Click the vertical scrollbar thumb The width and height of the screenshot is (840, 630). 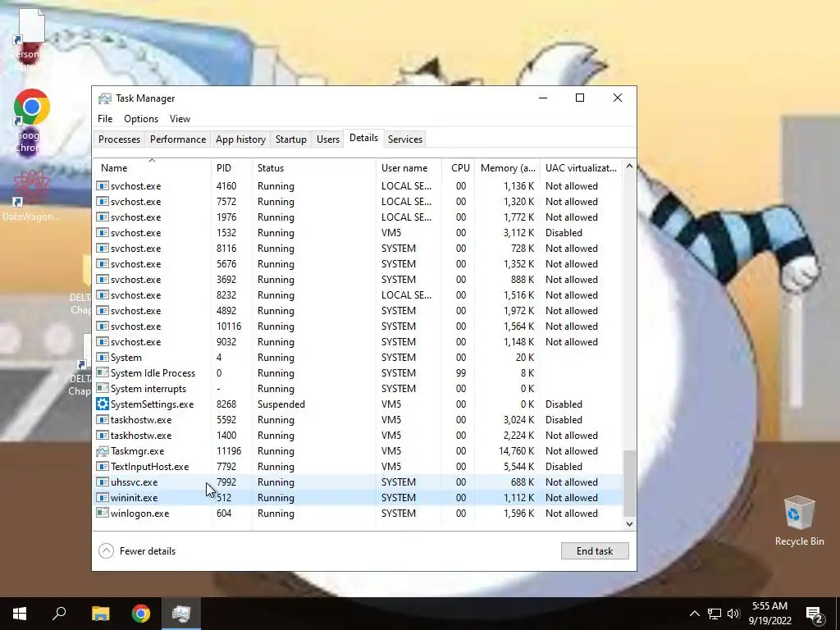tap(629, 483)
